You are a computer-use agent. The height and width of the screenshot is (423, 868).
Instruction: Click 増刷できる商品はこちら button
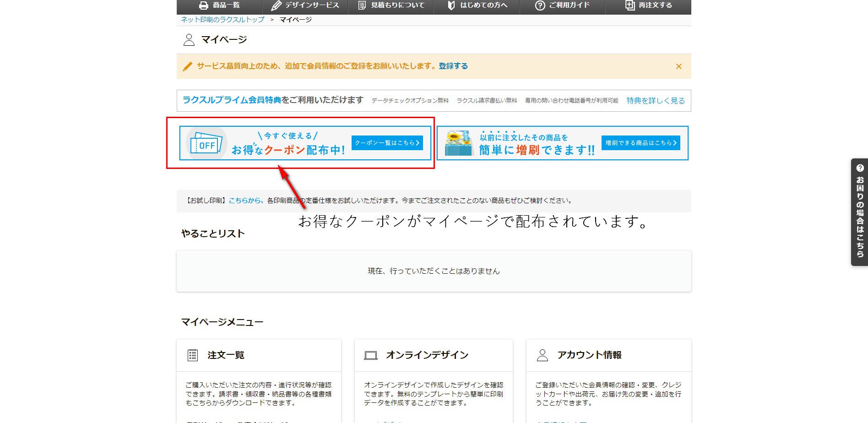(641, 143)
